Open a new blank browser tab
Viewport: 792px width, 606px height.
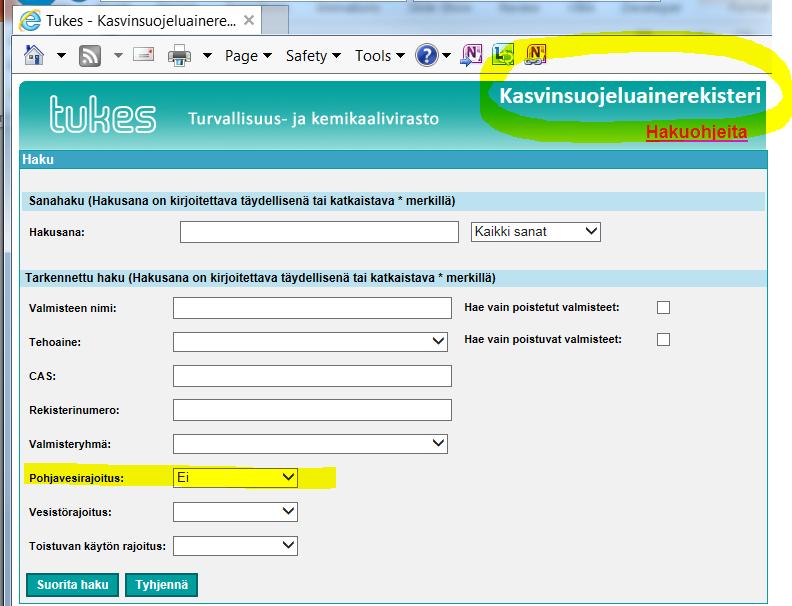pos(275,21)
